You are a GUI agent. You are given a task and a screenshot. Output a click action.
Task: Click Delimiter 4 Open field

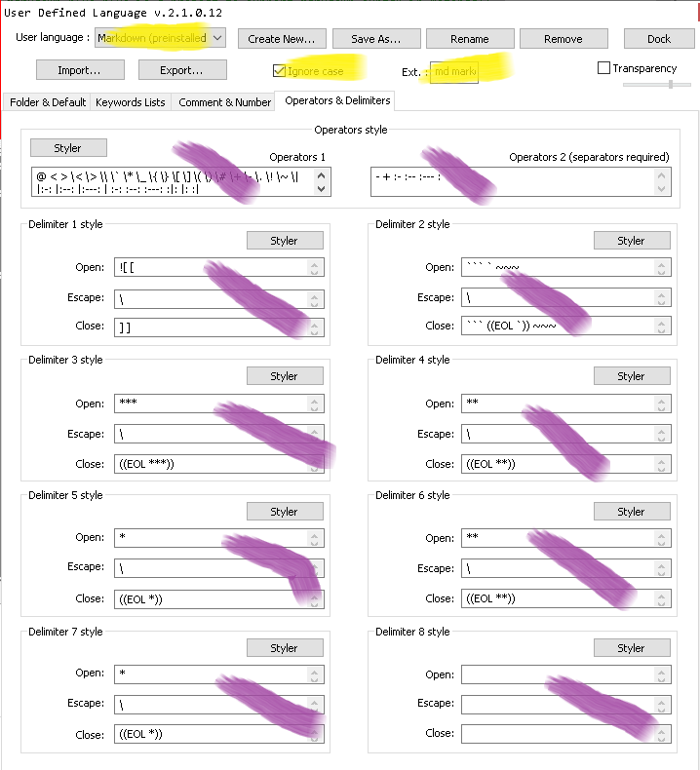coord(565,404)
